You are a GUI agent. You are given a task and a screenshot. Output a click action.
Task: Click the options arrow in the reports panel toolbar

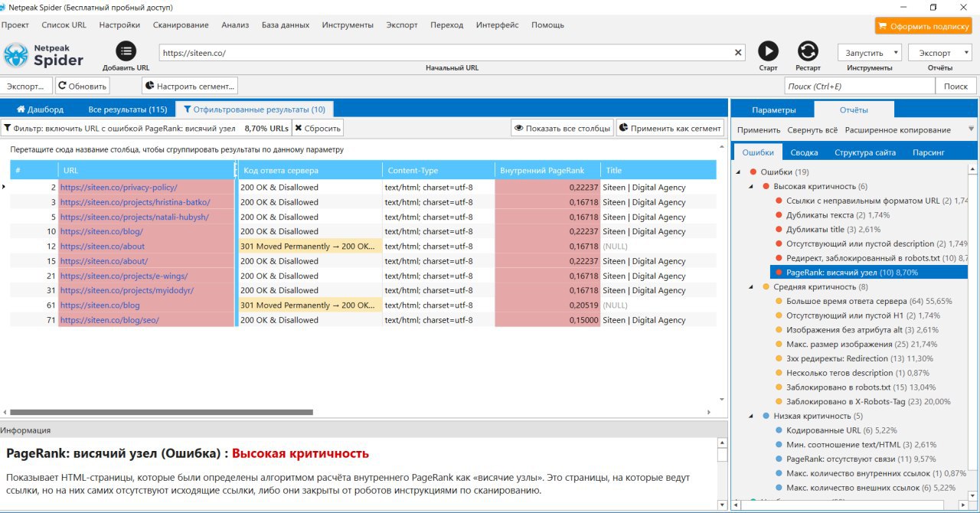(972, 129)
